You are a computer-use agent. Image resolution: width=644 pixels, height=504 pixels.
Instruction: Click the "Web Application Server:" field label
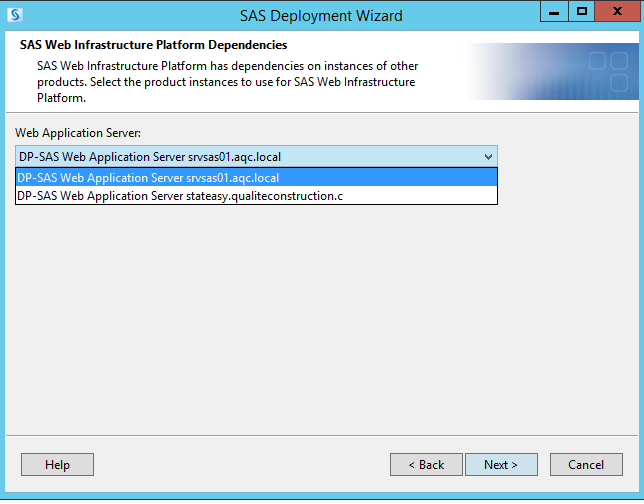[x=78, y=132]
